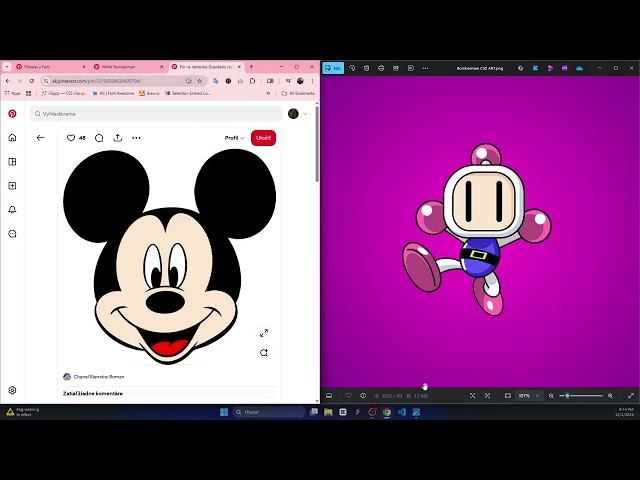Viewport: 640px width, 480px height.
Task: Open Pinterest home feed icon
Action: click(12, 138)
